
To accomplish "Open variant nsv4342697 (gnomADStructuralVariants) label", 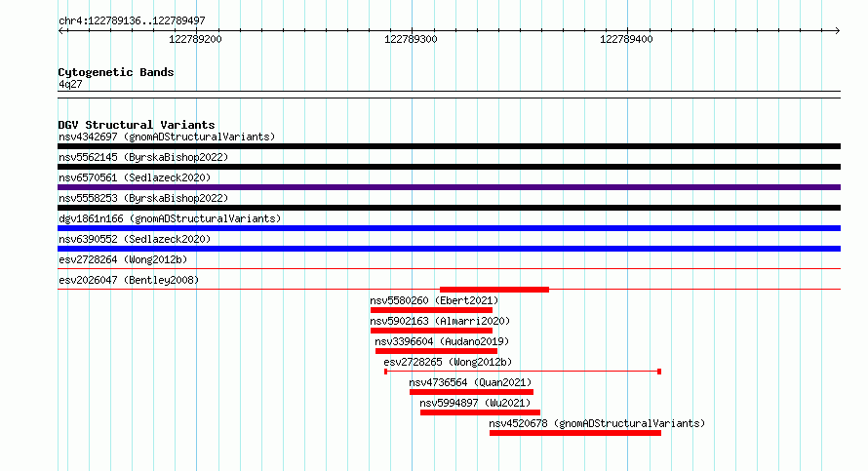I will point(167,137).
